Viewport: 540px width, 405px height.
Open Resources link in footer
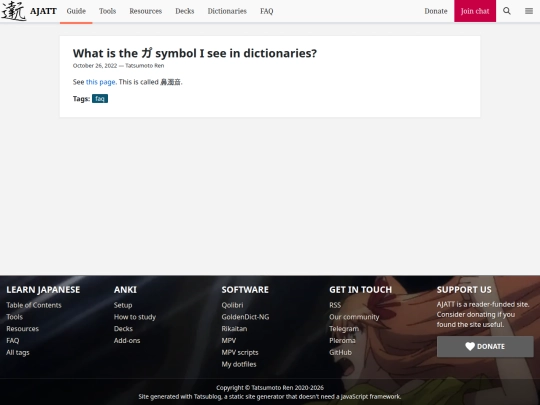tap(22, 329)
